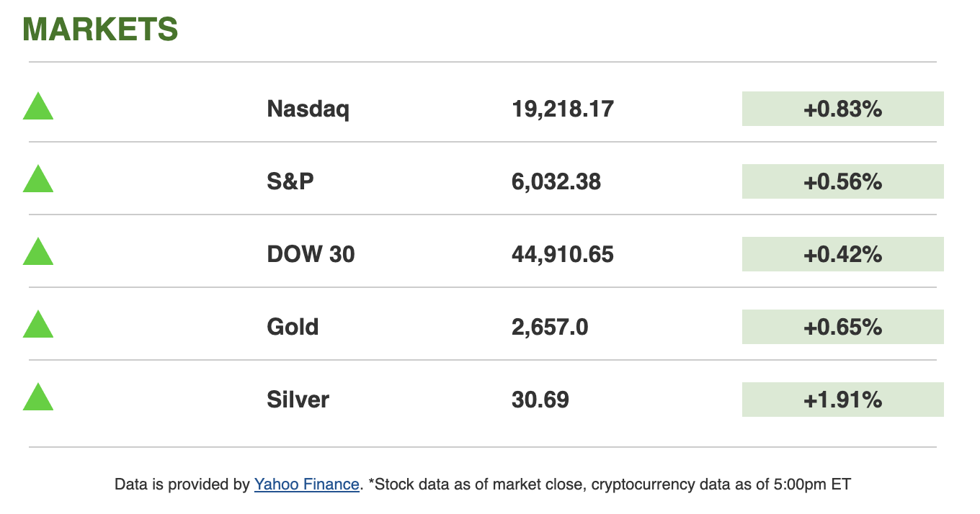980x514 pixels.
Task: Select the S&P value 6,032.38
Action: pyautogui.click(x=556, y=181)
